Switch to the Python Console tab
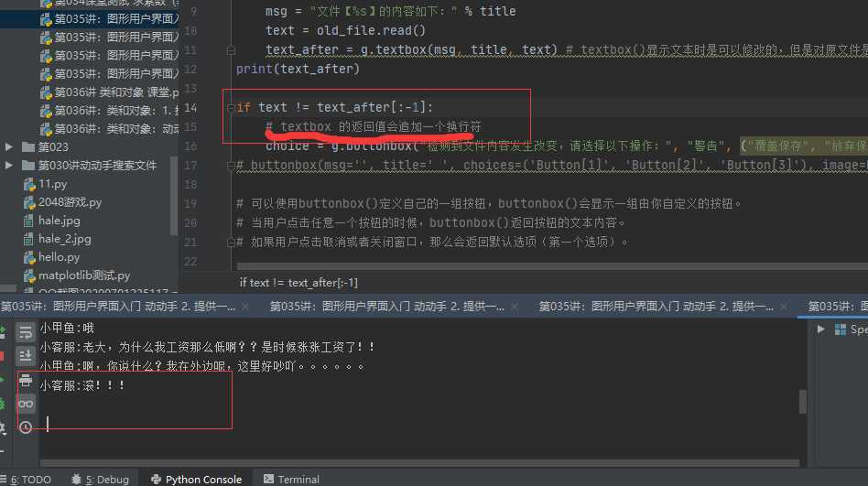868x486 pixels. pyautogui.click(x=196, y=480)
